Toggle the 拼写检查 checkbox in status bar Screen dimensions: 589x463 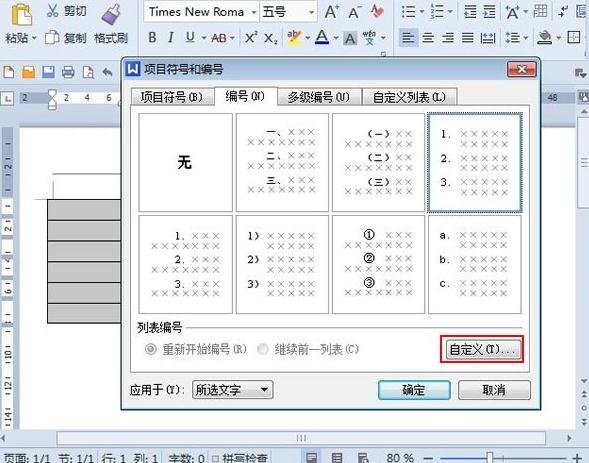[216, 458]
